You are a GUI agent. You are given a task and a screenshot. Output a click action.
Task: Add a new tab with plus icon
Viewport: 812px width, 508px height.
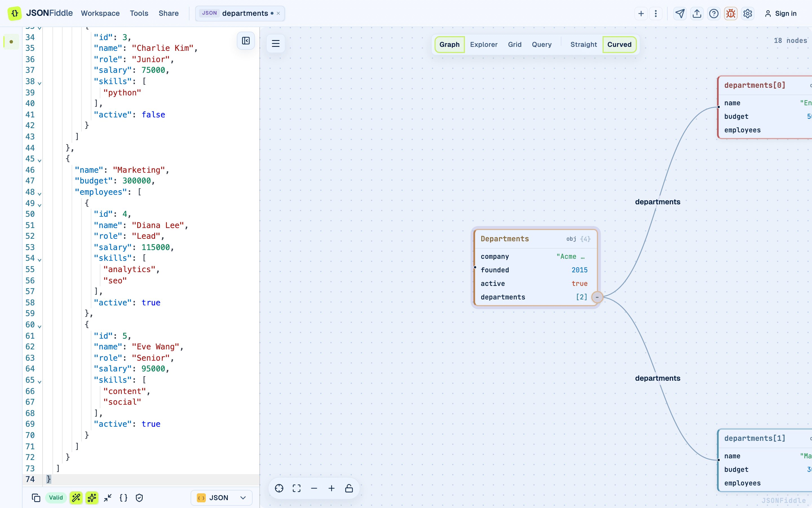click(641, 14)
